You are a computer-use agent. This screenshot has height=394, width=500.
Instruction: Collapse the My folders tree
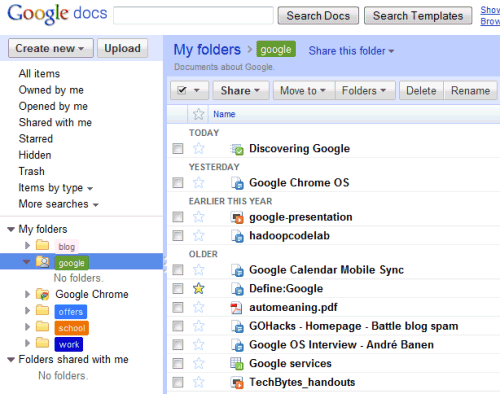point(11,229)
